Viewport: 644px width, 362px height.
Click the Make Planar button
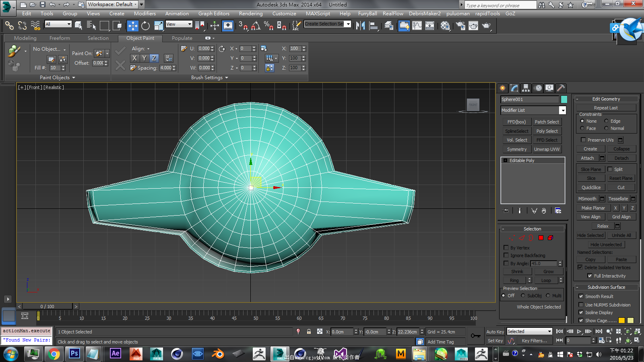[x=593, y=208]
